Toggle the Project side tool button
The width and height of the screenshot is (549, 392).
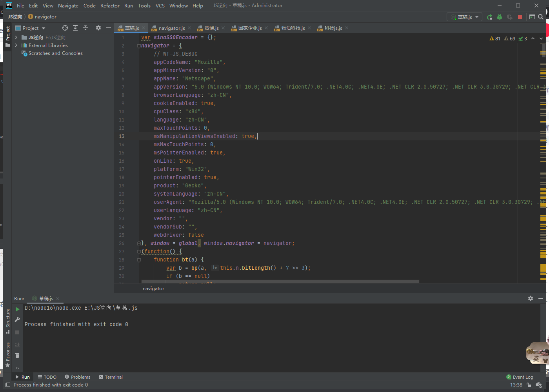tap(7, 37)
